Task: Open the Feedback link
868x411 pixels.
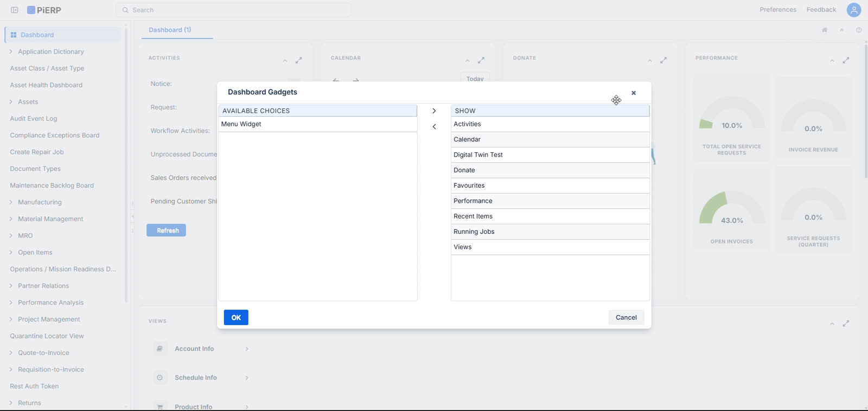Action: [x=821, y=10]
